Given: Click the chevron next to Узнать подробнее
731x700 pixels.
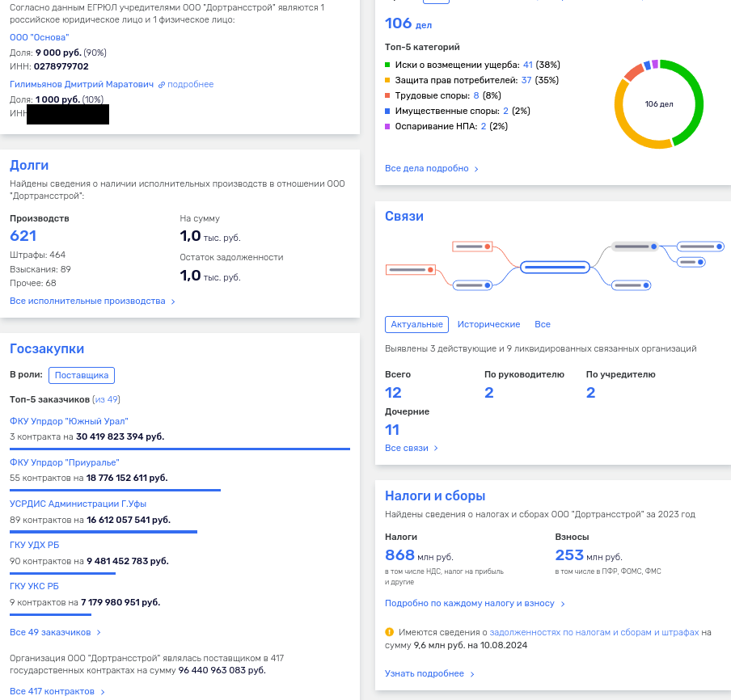Looking at the screenshot, I should tap(472, 674).
